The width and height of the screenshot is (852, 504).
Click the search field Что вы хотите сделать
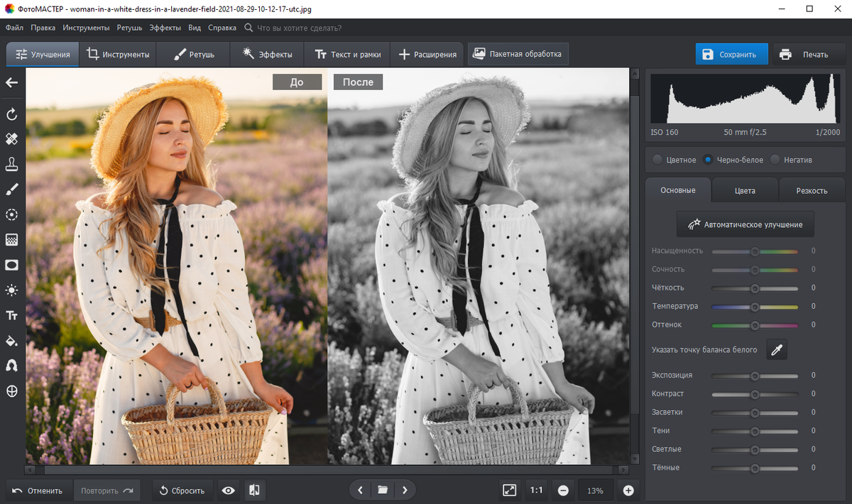[299, 28]
